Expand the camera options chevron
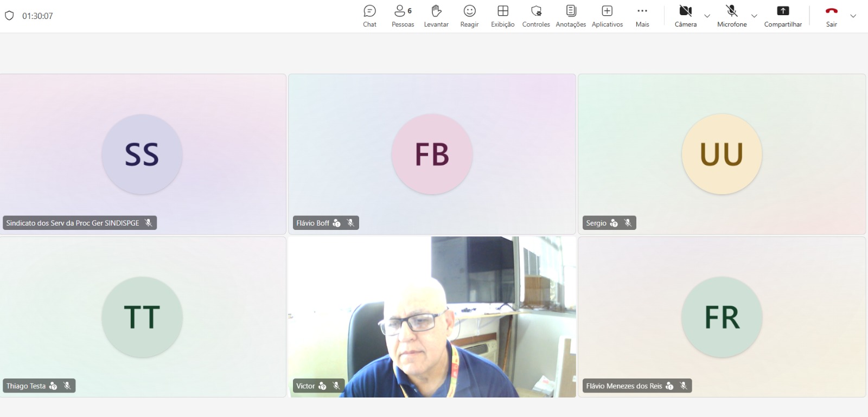The height and width of the screenshot is (417, 868). click(707, 16)
